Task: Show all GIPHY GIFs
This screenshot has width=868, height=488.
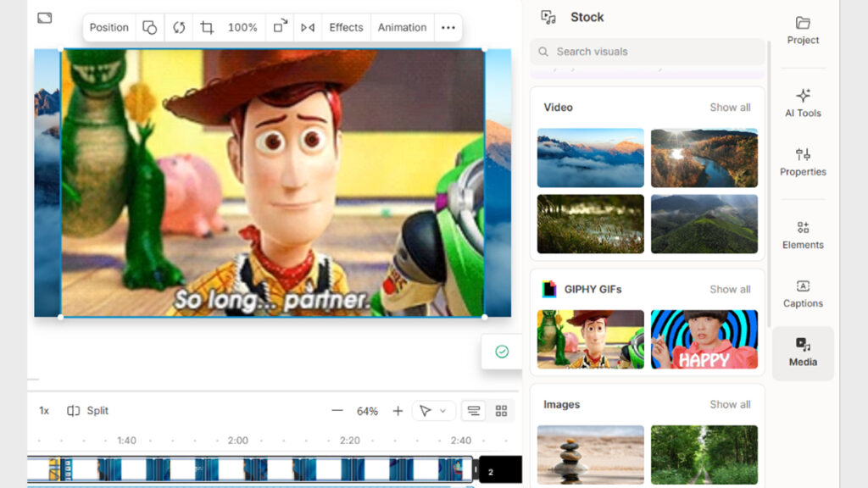Action: (x=730, y=289)
